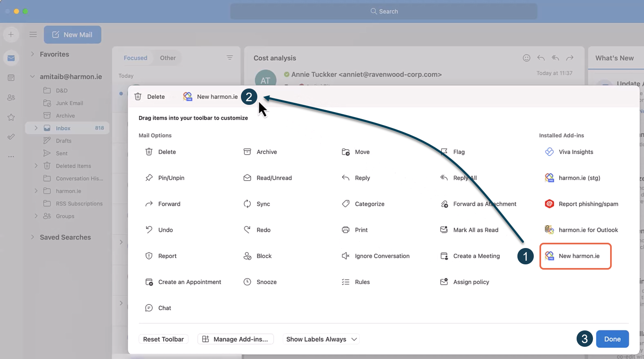Select the Sync option
Image resolution: width=644 pixels, height=359 pixels.
click(257, 204)
